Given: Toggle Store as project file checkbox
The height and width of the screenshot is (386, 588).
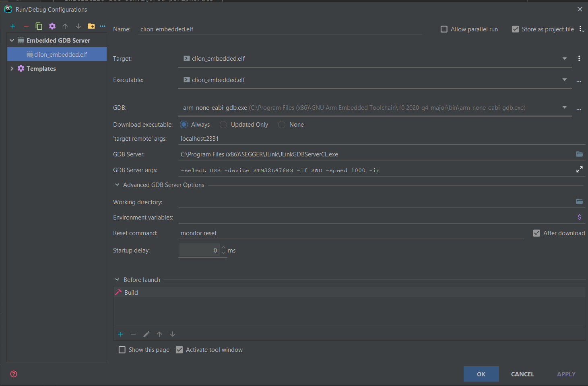Looking at the screenshot, I should tap(515, 29).
